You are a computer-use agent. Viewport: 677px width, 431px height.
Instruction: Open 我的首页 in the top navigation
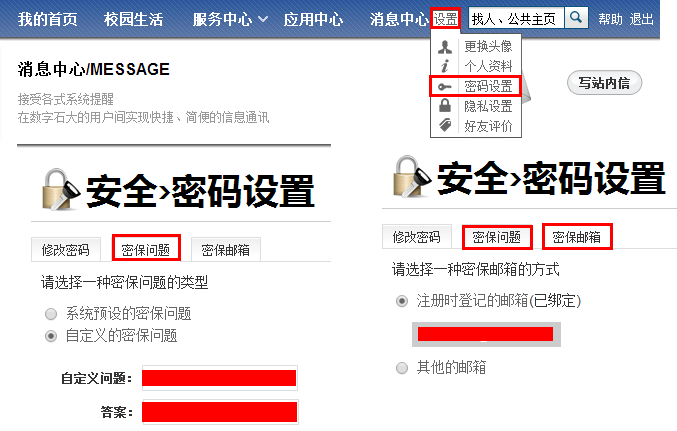pyautogui.click(x=47, y=19)
